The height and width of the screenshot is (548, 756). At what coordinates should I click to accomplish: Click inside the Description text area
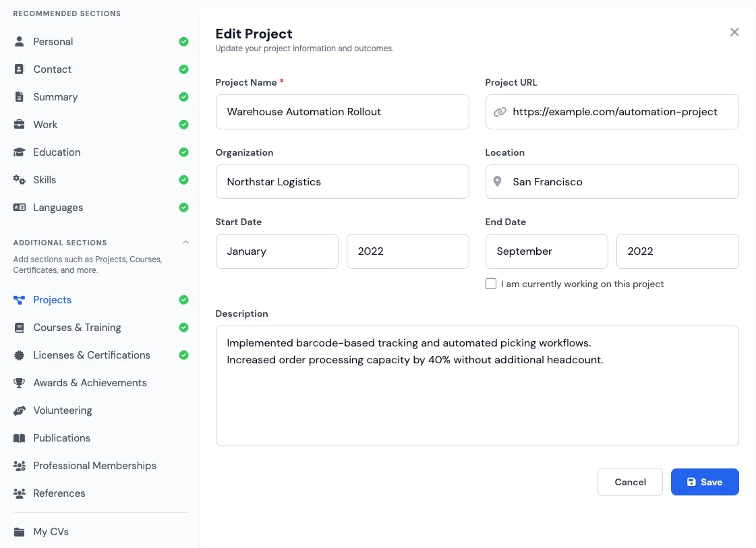tap(477, 386)
